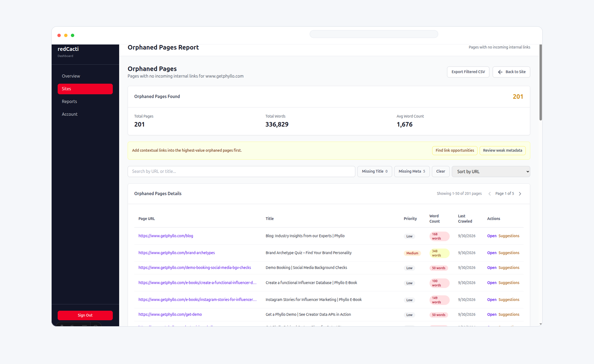Click the Priority column header
594x364 pixels.
(410, 219)
